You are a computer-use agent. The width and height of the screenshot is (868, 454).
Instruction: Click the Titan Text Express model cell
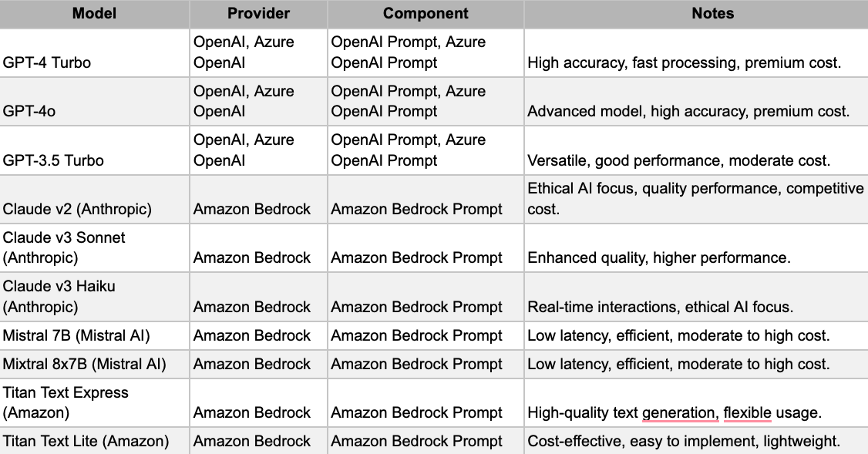coord(66,402)
